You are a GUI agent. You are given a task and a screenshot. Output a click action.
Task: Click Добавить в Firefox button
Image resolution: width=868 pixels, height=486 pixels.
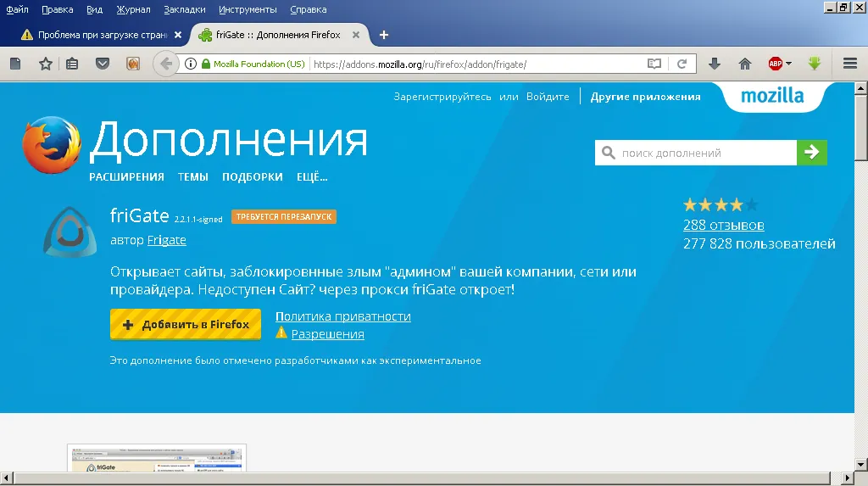click(x=186, y=324)
